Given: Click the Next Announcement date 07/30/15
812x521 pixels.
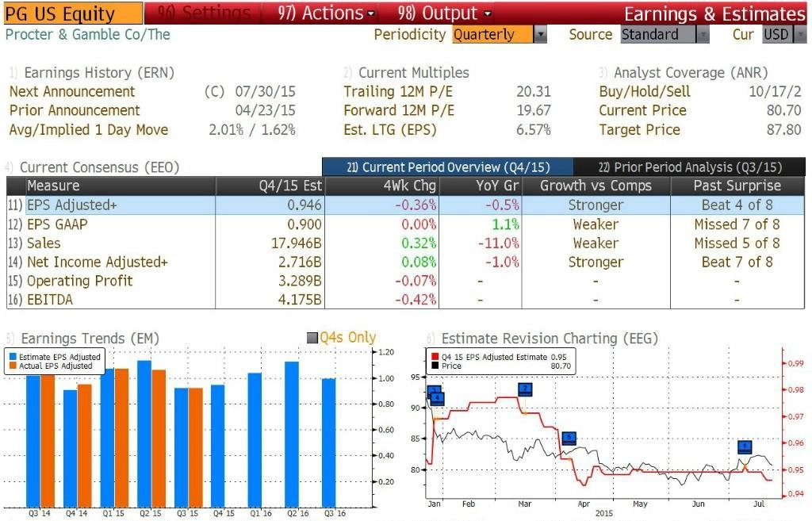Looking at the screenshot, I should [265, 92].
